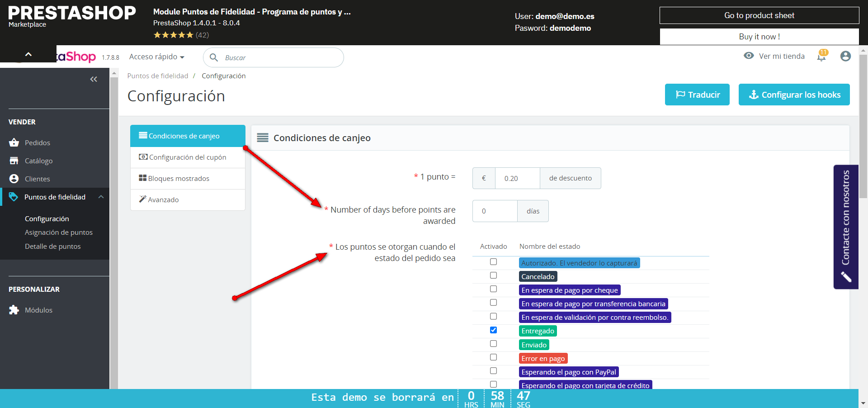Tick En espera de pago por cheque checkbox
This screenshot has width=868, height=408.
[x=493, y=289]
